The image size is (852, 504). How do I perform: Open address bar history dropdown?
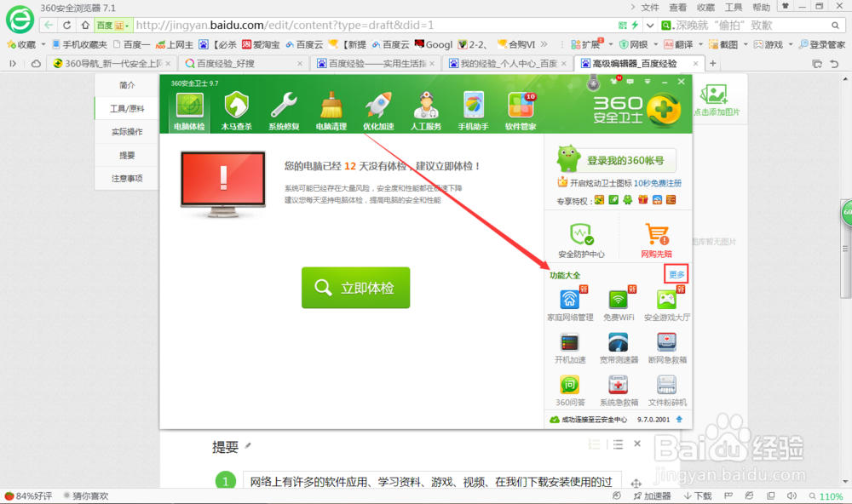pyautogui.click(x=650, y=25)
